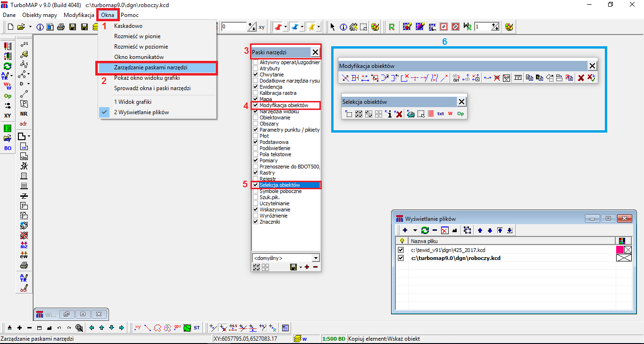Enable the Obiektowanie toolbar checkbox
The height and width of the screenshot is (344, 644).
pyautogui.click(x=255, y=117)
